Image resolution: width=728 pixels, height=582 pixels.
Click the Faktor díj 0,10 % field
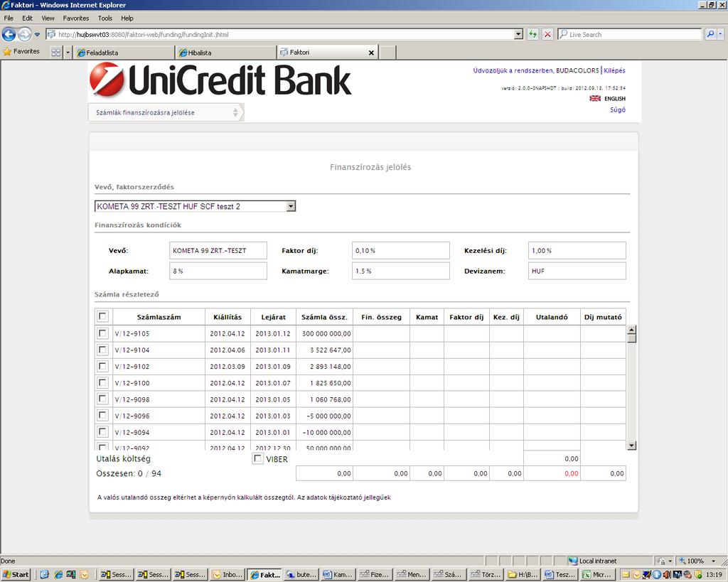click(401, 251)
